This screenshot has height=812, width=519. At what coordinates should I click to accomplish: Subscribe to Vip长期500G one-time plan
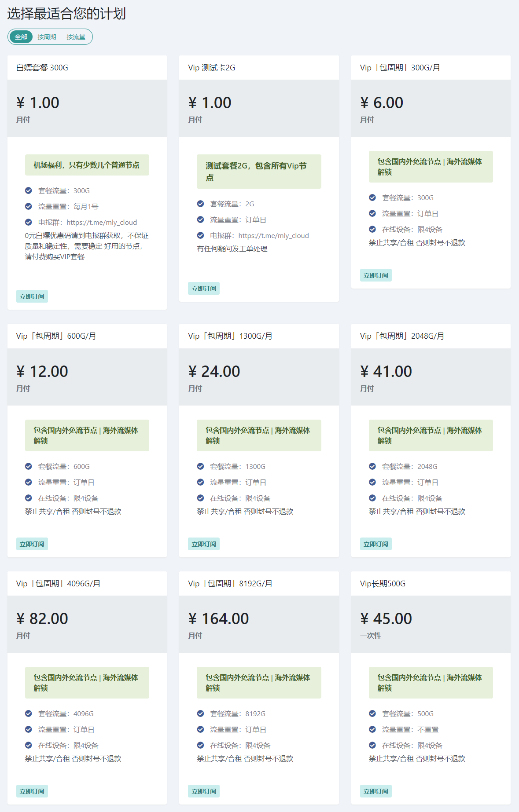pos(376,791)
